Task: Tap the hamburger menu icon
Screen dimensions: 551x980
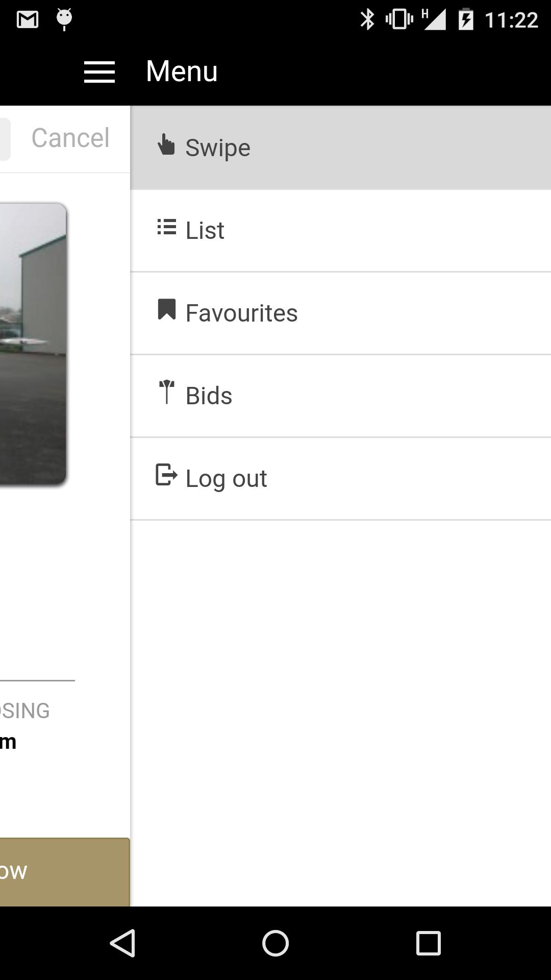Action: [x=99, y=71]
